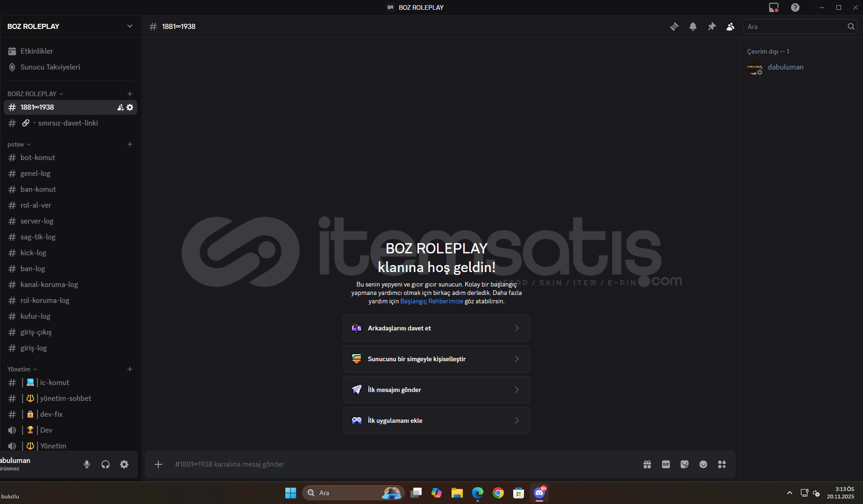This screenshot has height=504, width=863.
Task: Click İlk mesajını gönder card
Action: (x=437, y=390)
